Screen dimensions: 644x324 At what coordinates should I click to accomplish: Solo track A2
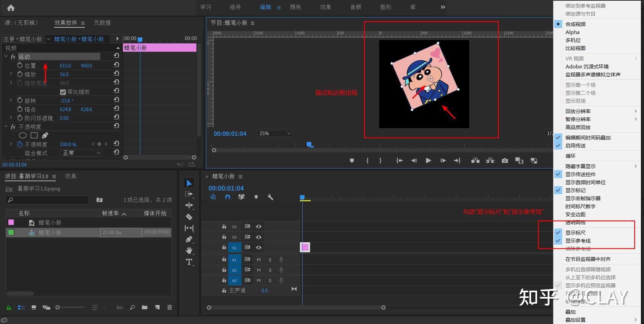(270, 270)
